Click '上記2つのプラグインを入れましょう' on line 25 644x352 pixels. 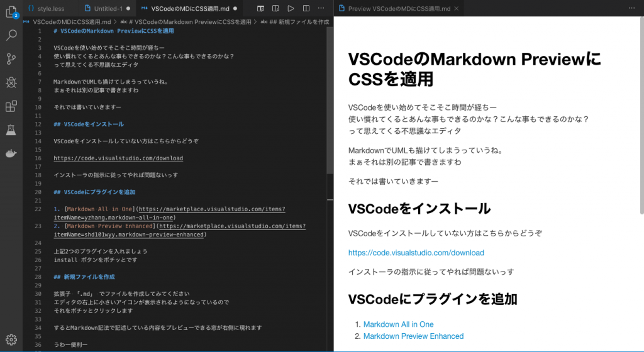coord(101,251)
